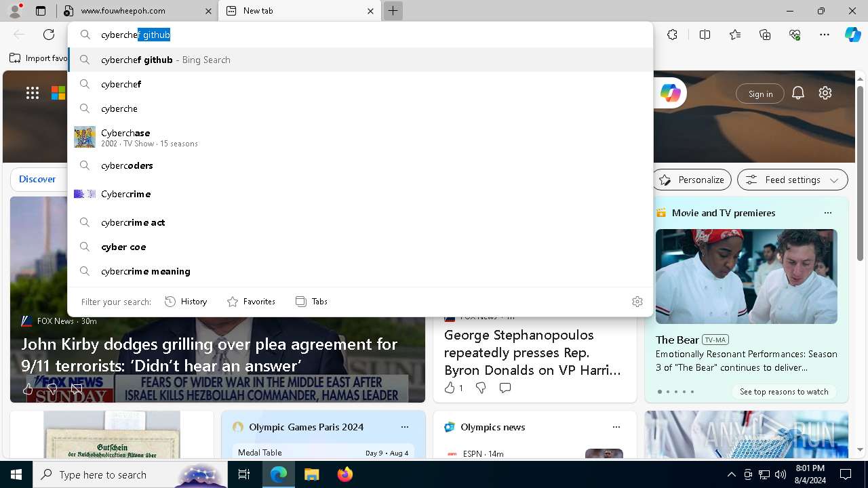Open the Extensions puzzle icon
This screenshot has width=868, height=488.
[672, 35]
